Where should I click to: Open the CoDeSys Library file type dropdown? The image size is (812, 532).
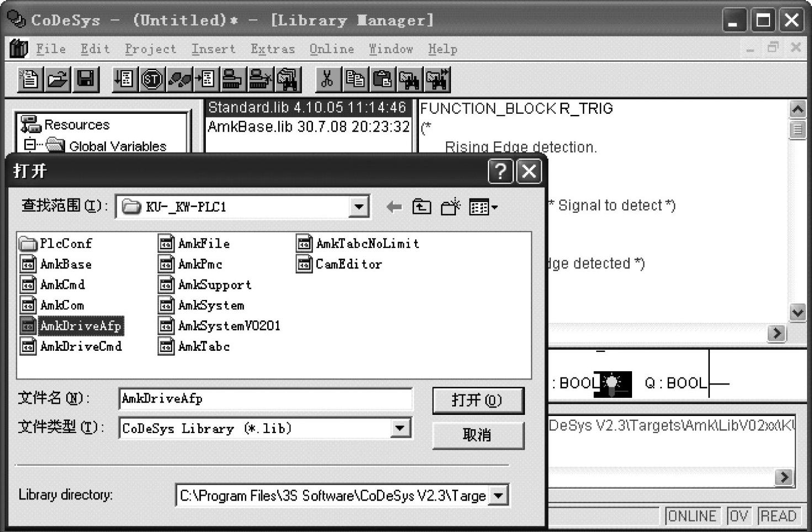pos(400,428)
